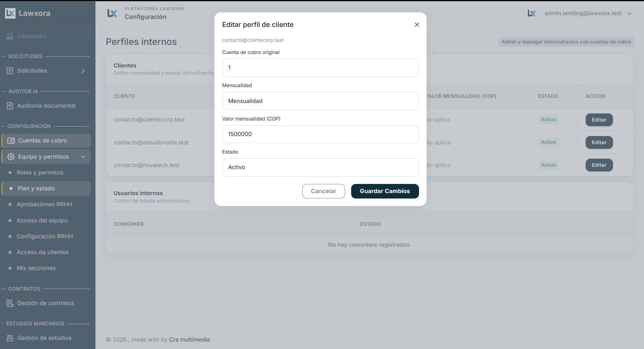This screenshot has height=349, width=644.
Task: Click contacto@novatech.test client cell
Action: click(x=147, y=165)
